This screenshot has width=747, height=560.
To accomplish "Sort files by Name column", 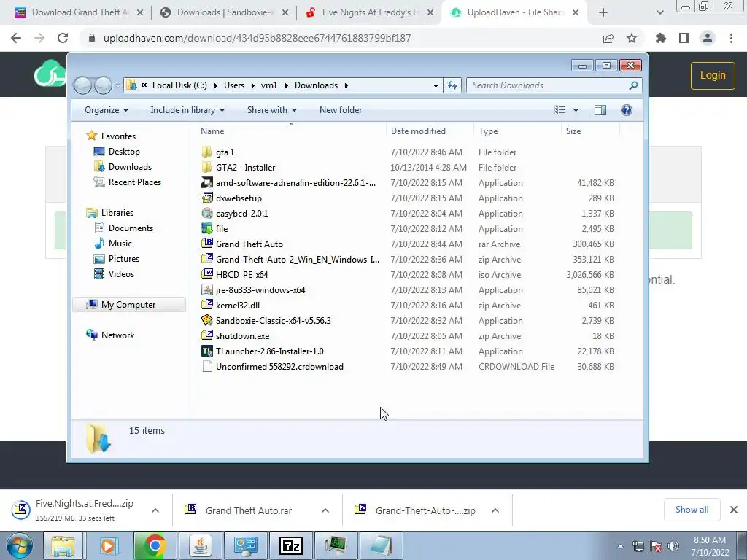I will coord(212,131).
